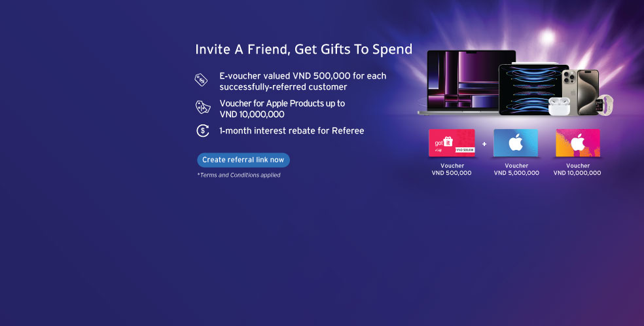Image resolution: width=644 pixels, height=326 pixels.
Task: Click the Voucher VND 5,000,000 label
Action: click(x=516, y=169)
